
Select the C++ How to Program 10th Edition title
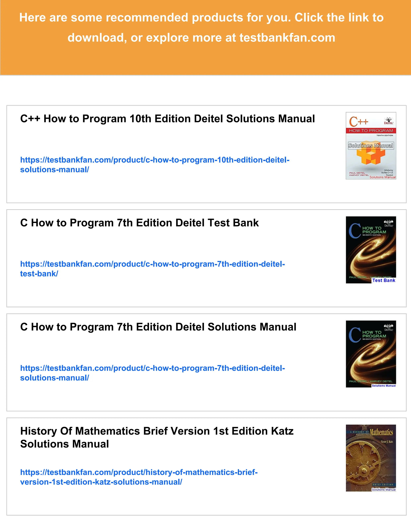168,119
